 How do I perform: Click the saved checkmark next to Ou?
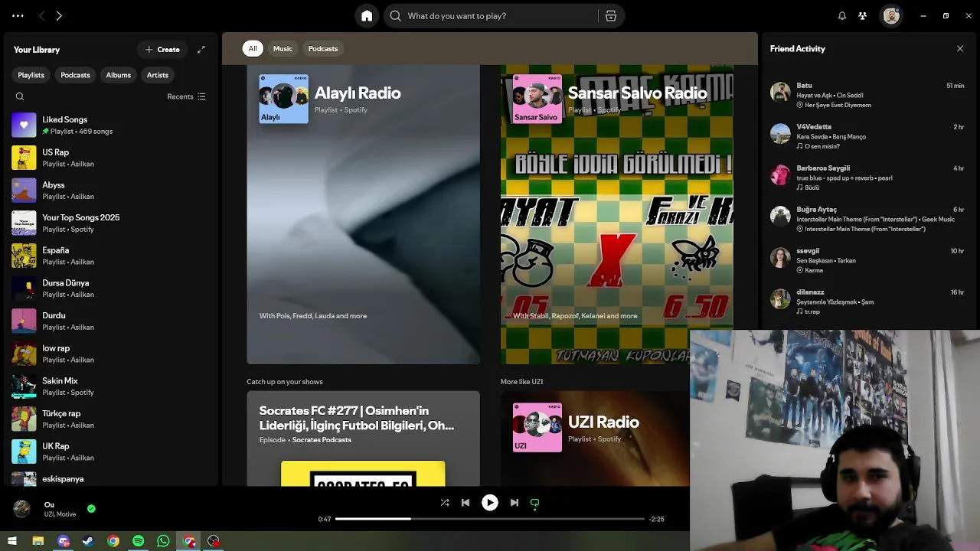[91, 508]
